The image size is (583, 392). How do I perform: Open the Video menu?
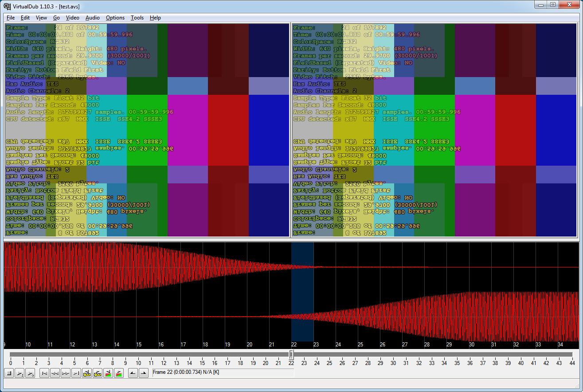point(73,18)
